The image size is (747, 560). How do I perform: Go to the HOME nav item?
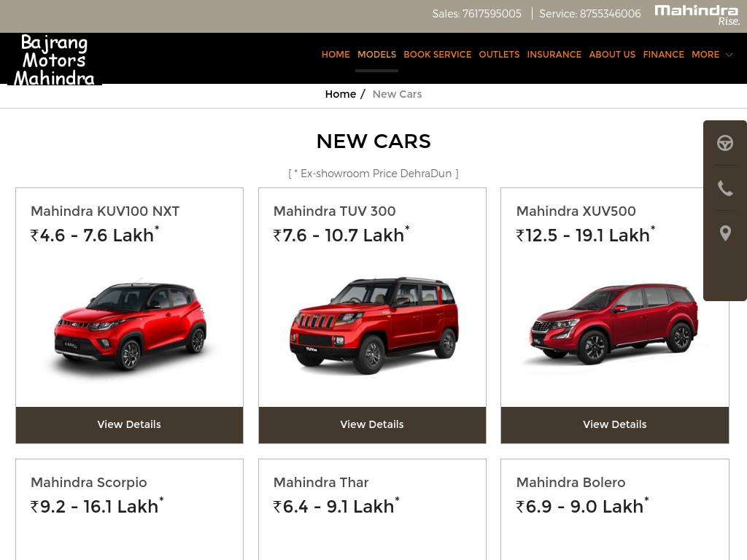[336, 54]
